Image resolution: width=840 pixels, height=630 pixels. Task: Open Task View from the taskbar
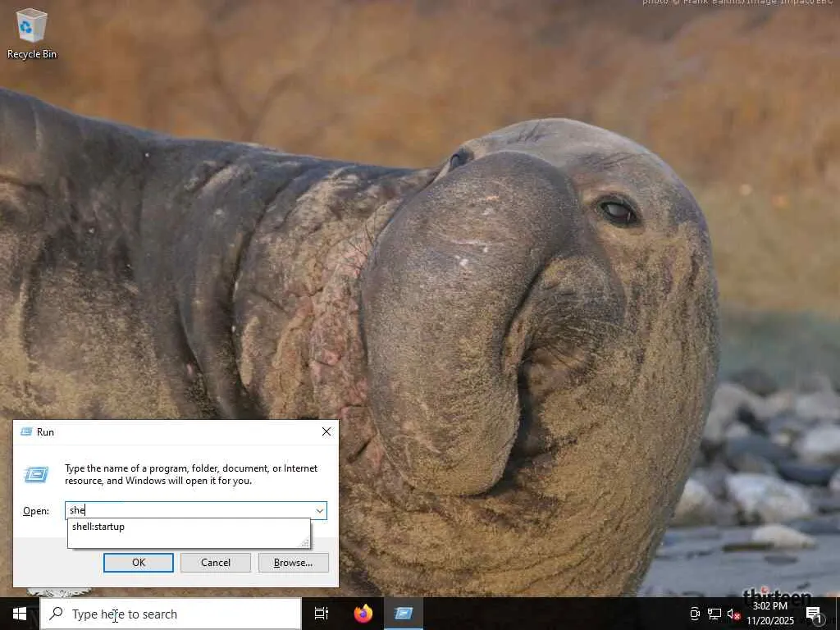(x=322, y=614)
